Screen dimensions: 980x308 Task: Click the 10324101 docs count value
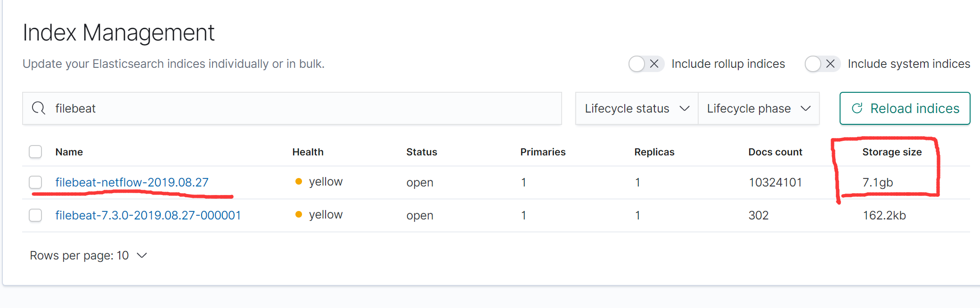coord(775,182)
